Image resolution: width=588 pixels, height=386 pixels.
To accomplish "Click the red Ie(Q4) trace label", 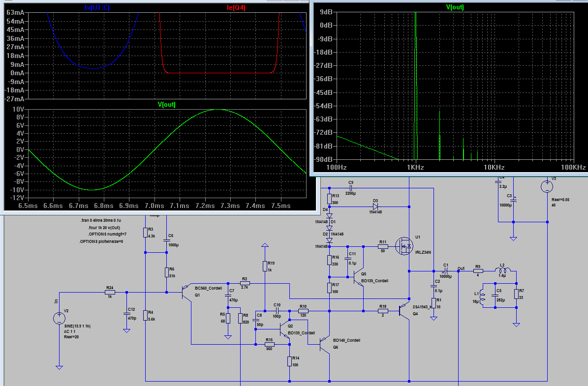I will click(x=236, y=7).
